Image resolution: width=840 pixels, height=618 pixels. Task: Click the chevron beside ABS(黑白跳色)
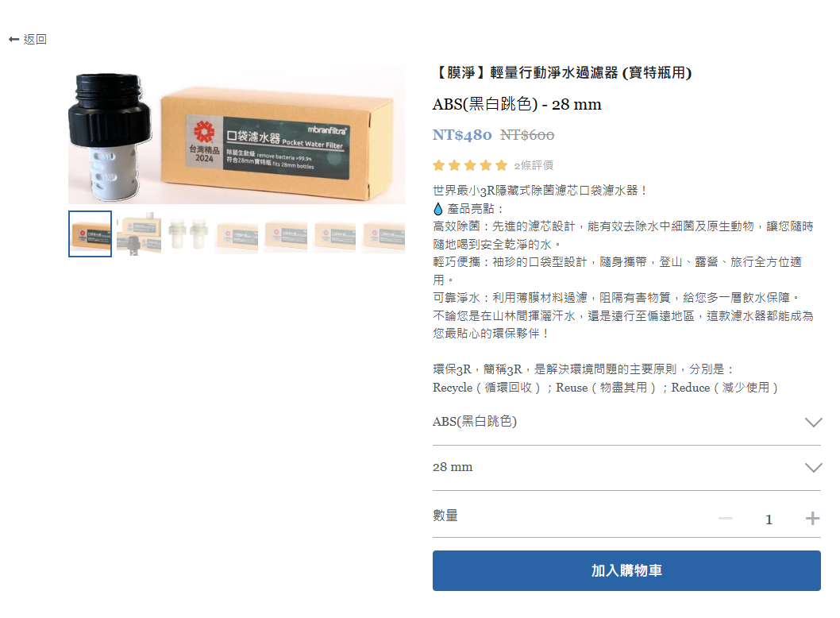(813, 423)
